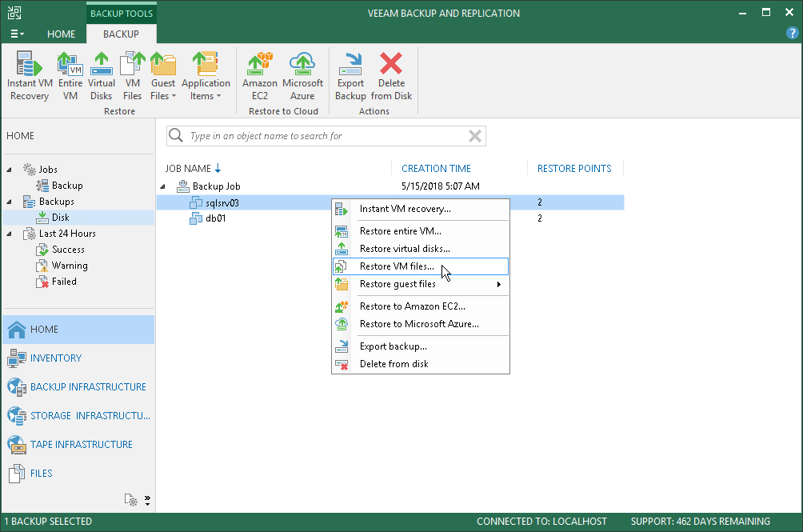
Task: Open VM Files restore from ribbon
Action: 132,76
